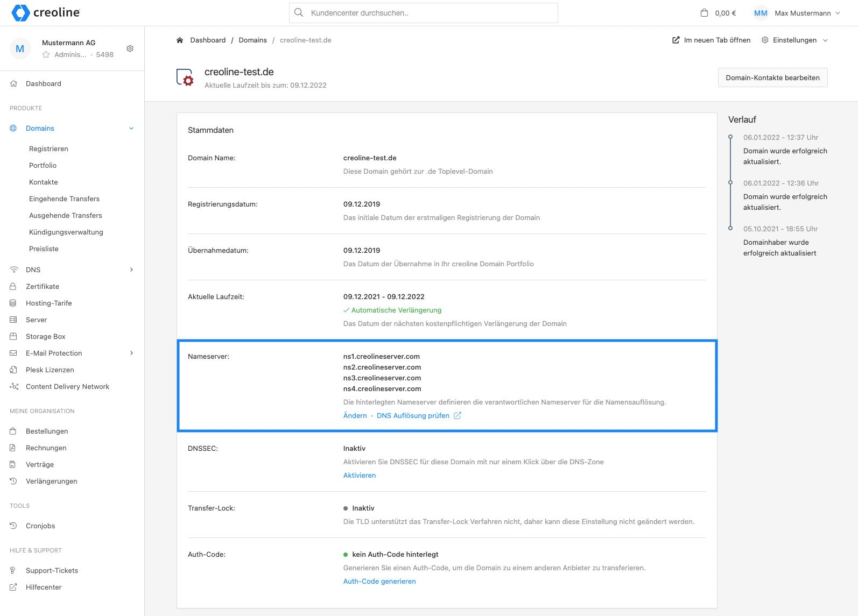This screenshot has height=616, width=858.
Task: Click the favorite star icon beside Adminis...
Action: pyautogui.click(x=46, y=54)
